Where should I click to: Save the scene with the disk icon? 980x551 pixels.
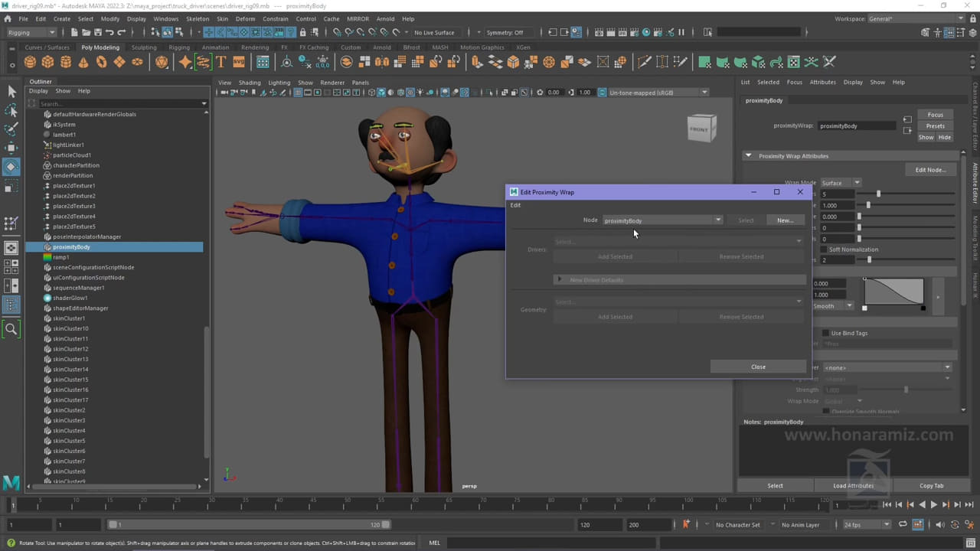point(97,32)
